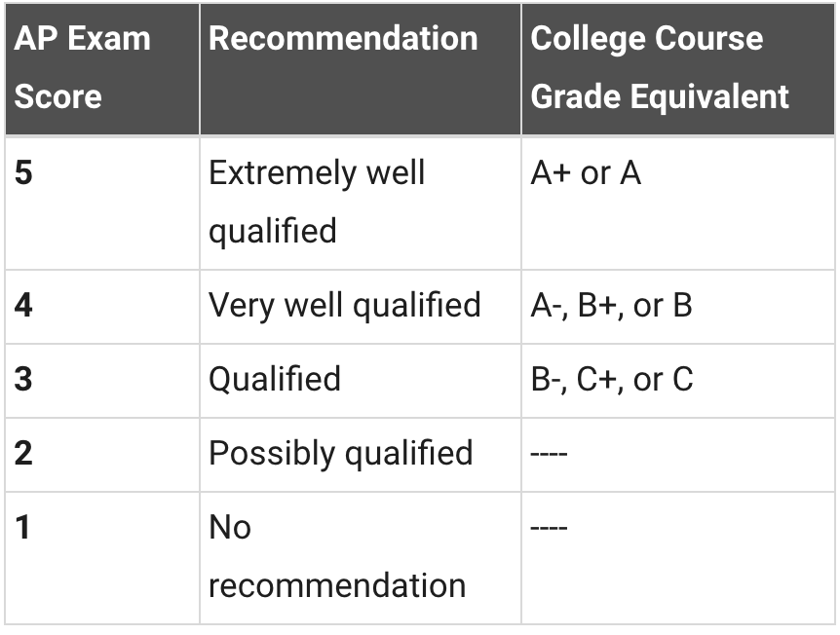The image size is (840, 635).
Task: Select the score 1 cell
Action: point(102,558)
